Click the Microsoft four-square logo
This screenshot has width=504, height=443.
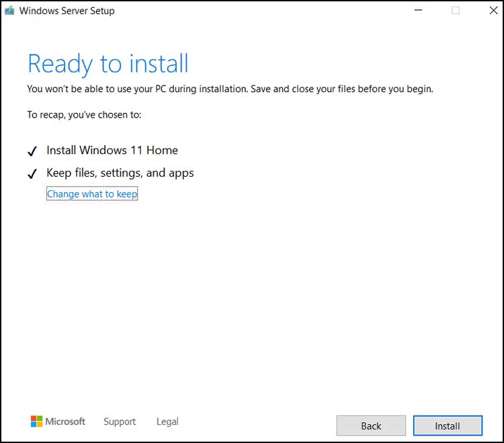click(x=36, y=421)
